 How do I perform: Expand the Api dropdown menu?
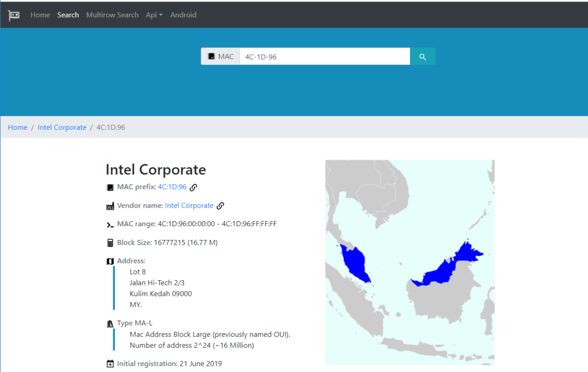click(154, 15)
